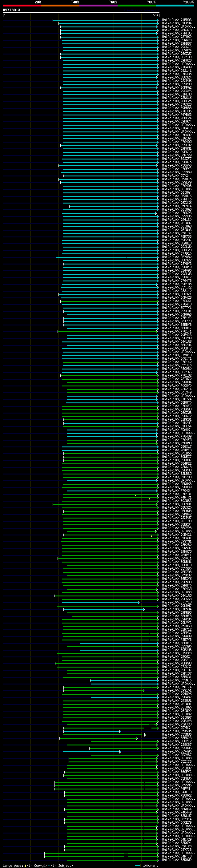The width and height of the screenshot is (197, 868).
Task: Click the cyan ~100% identity color bar
Action: tap(175, 6)
